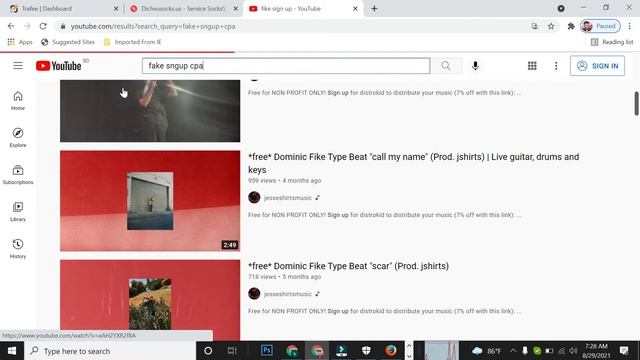Close the Trafee Dashboard tab
The image size is (640, 360).
coord(116,9)
